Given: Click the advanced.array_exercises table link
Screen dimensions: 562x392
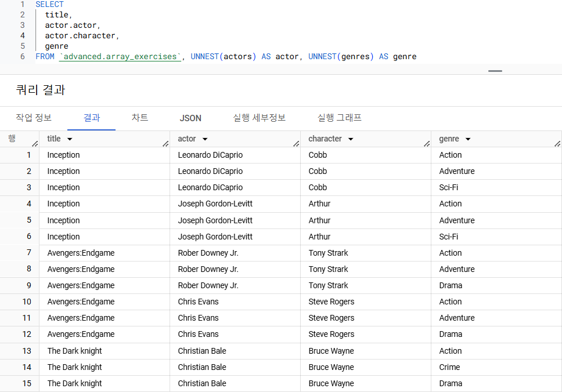Looking at the screenshot, I should click(x=120, y=57).
